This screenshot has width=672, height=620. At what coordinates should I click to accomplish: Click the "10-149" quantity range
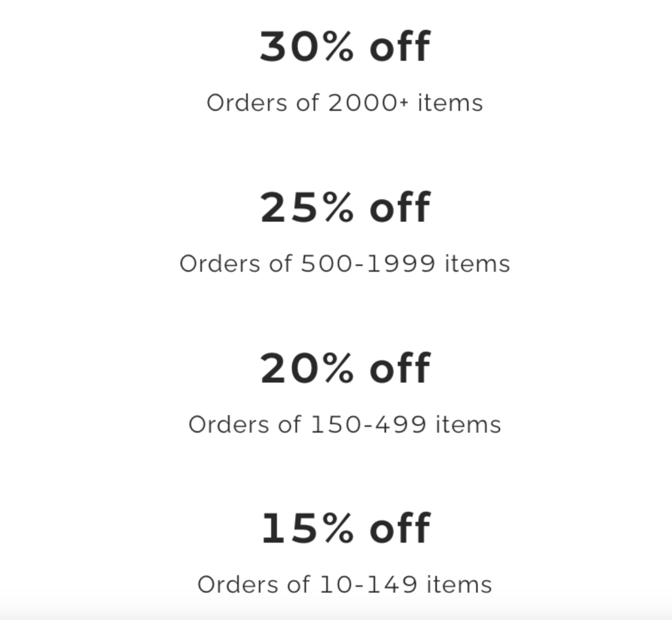(368, 584)
